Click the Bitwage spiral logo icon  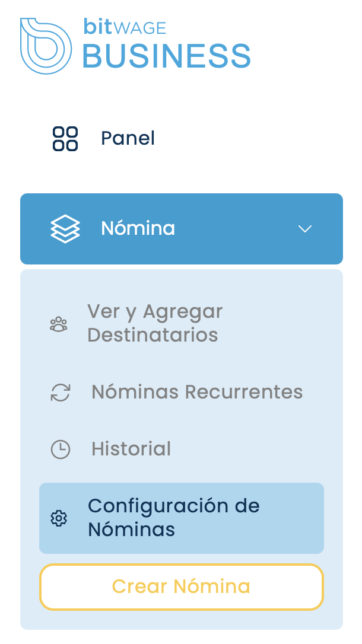[x=46, y=46]
